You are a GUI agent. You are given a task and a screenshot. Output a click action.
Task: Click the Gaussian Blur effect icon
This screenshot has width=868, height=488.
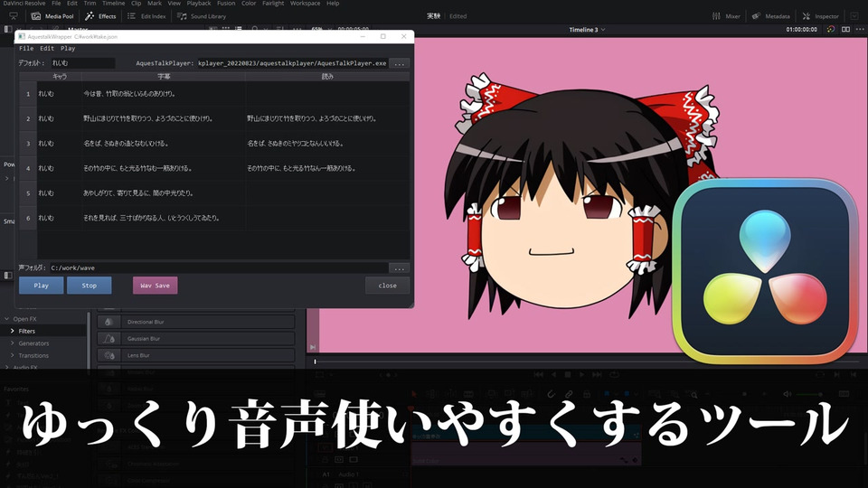[109, 338]
